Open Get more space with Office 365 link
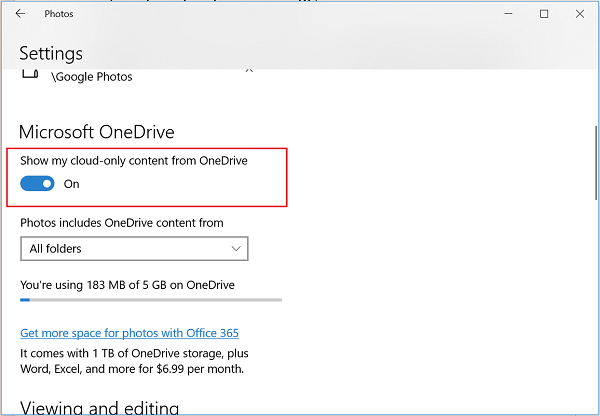 click(129, 333)
